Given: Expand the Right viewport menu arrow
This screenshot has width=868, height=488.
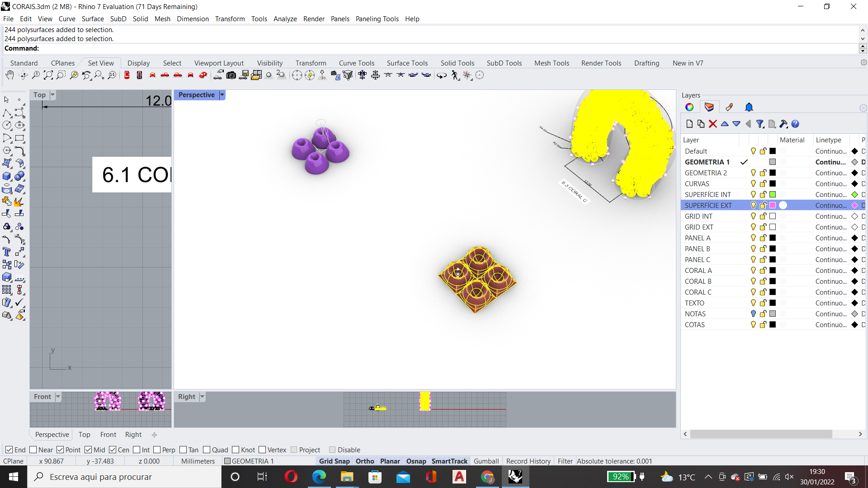Looking at the screenshot, I should [x=202, y=397].
